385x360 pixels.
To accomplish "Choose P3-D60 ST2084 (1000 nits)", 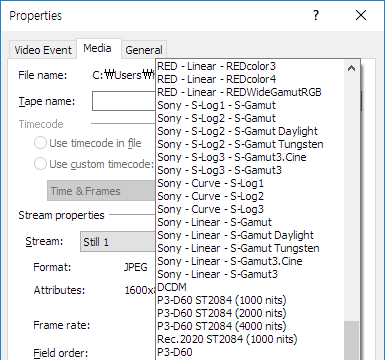I will pyautogui.click(x=250, y=300).
